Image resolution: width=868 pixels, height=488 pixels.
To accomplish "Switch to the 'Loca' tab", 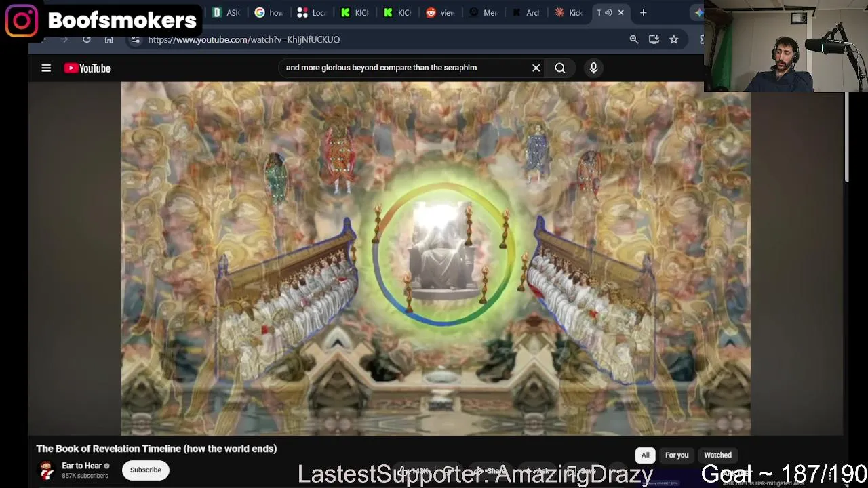I will (x=312, y=12).
